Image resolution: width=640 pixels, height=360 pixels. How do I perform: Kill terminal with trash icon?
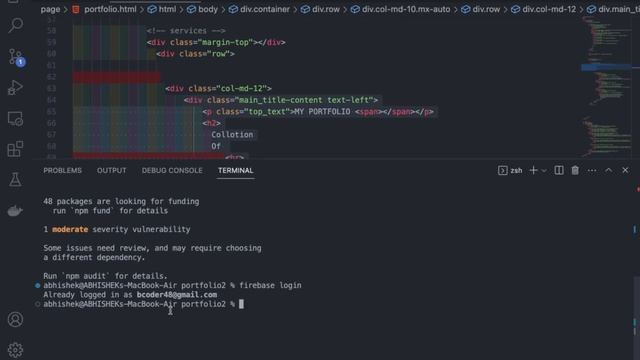[x=575, y=171]
